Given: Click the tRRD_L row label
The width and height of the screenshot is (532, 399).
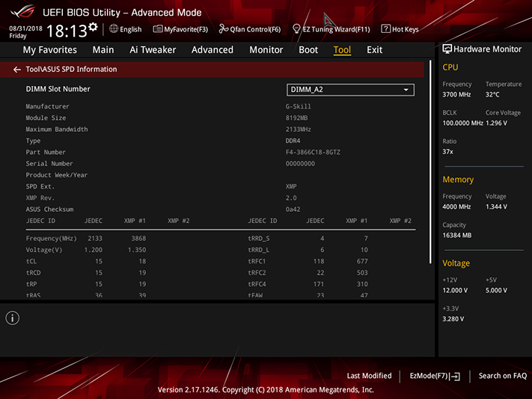Looking at the screenshot, I should click(259, 250).
